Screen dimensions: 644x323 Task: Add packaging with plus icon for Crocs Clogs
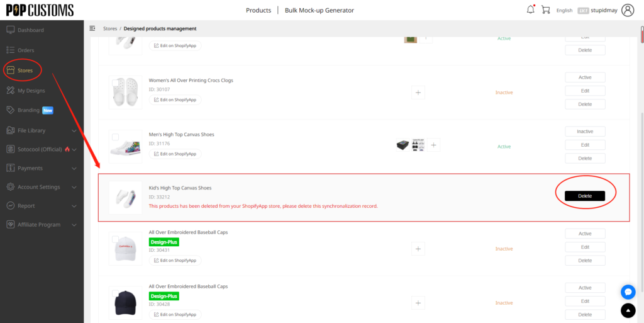[418, 93]
